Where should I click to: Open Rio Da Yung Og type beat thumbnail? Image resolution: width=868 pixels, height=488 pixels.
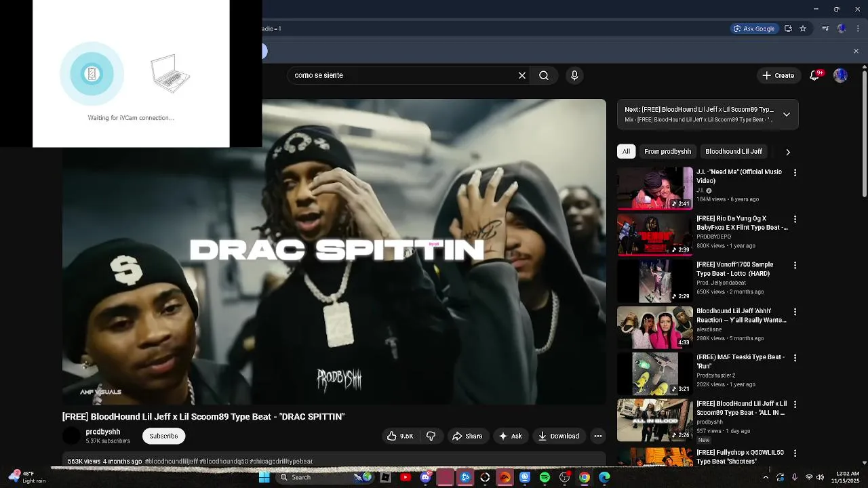coord(655,235)
